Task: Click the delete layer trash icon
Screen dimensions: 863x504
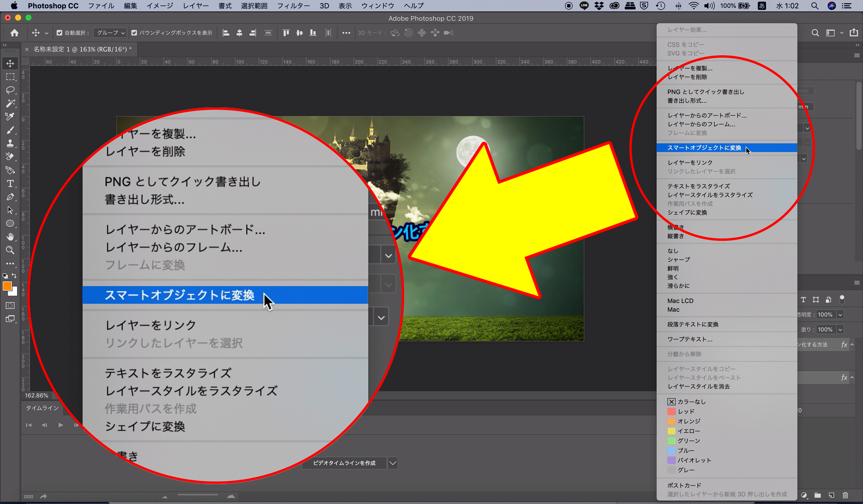Action: coord(845,495)
